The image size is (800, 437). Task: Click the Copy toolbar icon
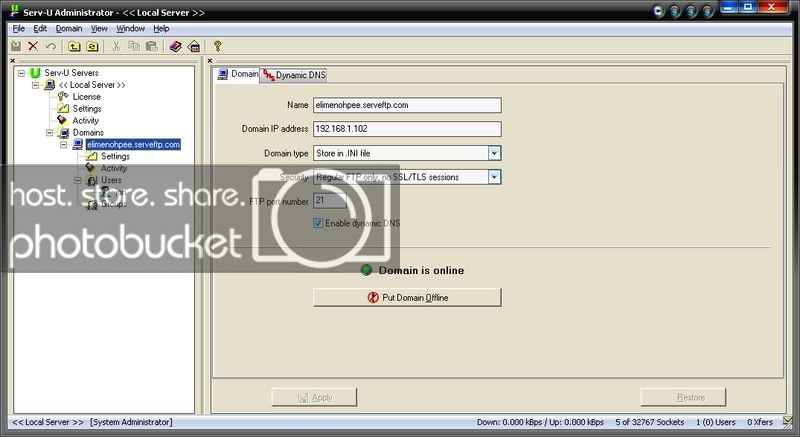[134, 46]
